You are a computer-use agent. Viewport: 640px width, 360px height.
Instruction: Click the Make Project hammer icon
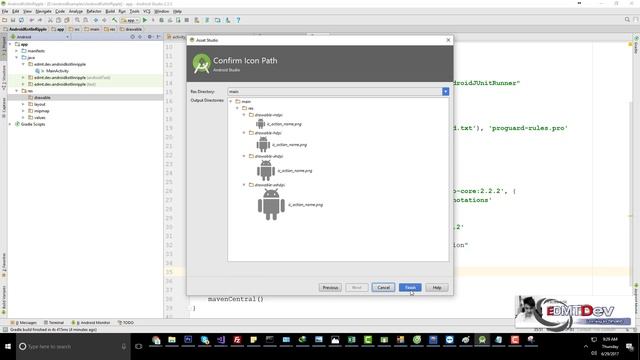point(115,20)
